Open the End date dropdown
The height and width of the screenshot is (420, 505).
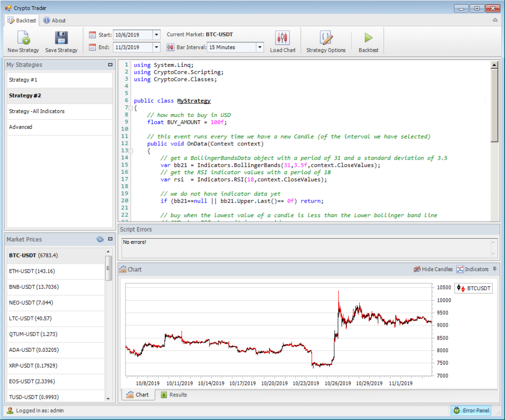[156, 47]
